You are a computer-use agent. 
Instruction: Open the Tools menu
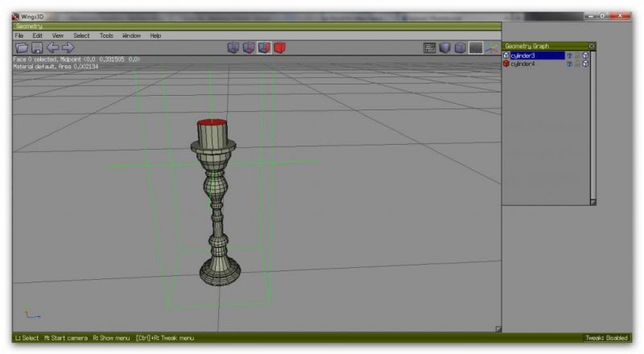click(x=106, y=35)
